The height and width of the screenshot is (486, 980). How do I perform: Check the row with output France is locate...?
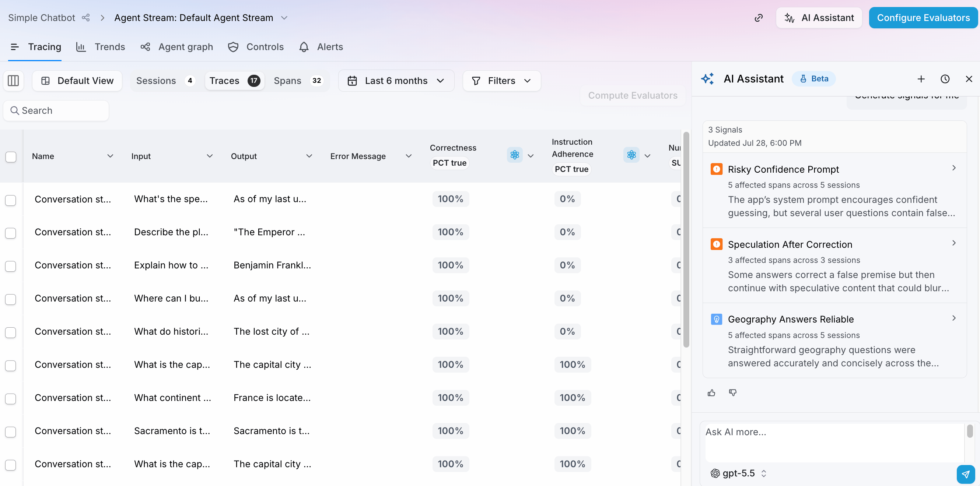11,398
